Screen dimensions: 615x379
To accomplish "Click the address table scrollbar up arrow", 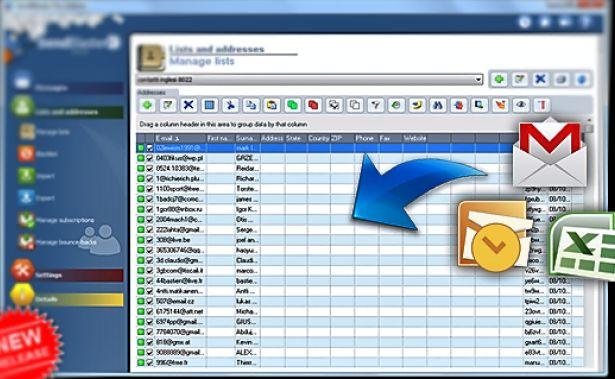I will point(589,119).
